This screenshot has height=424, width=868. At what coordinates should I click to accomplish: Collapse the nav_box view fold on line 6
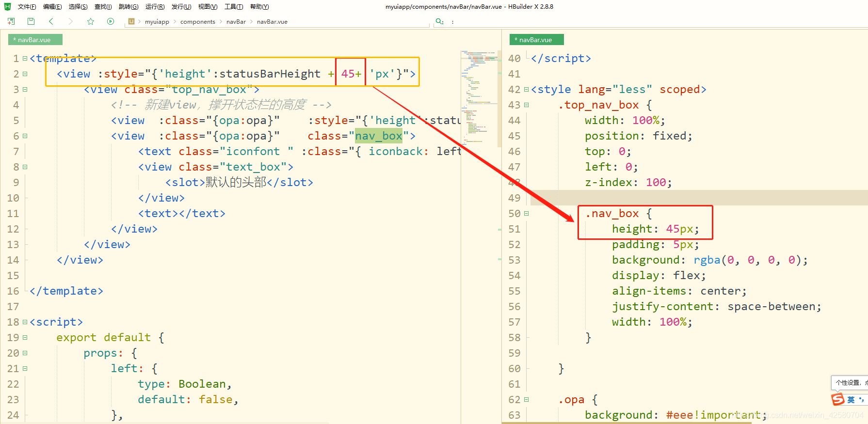(25, 136)
